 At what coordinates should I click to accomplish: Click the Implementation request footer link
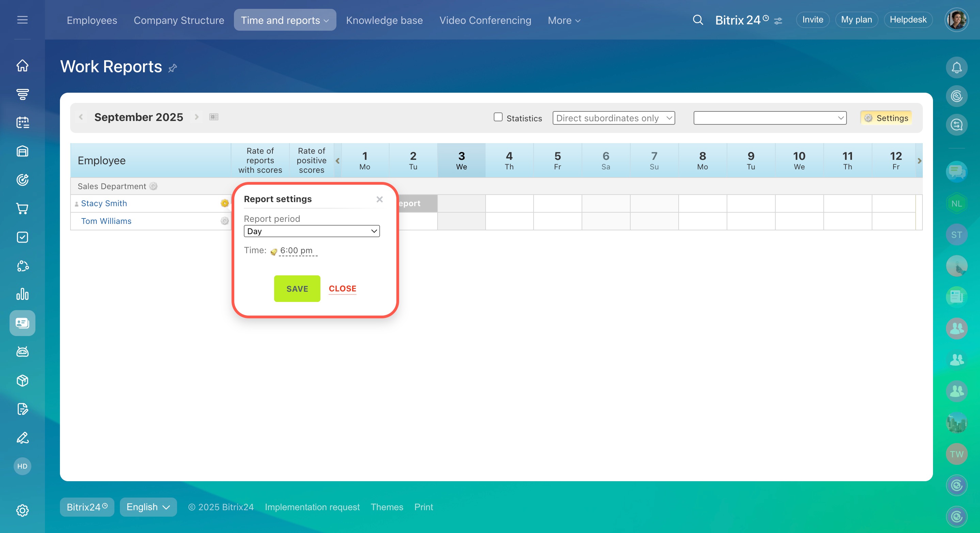pos(312,507)
